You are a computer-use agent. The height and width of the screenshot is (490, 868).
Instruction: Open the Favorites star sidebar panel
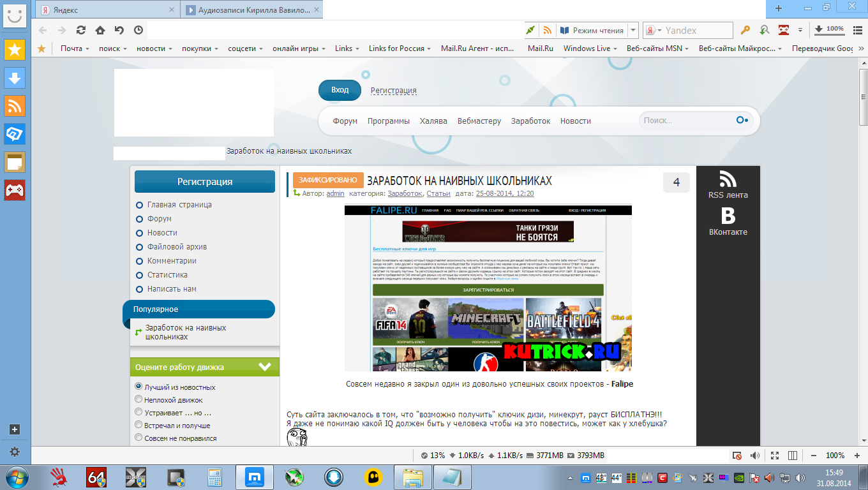click(x=15, y=49)
